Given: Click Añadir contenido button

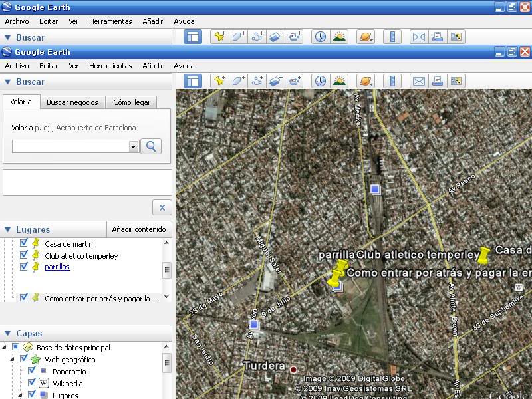Looking at the screenshot, I should tap(139, 229).
